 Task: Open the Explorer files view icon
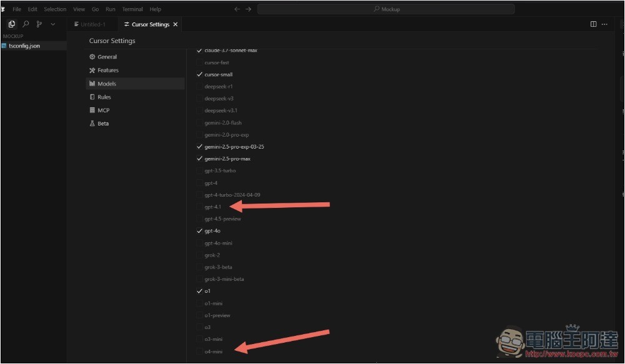[11, 24]
